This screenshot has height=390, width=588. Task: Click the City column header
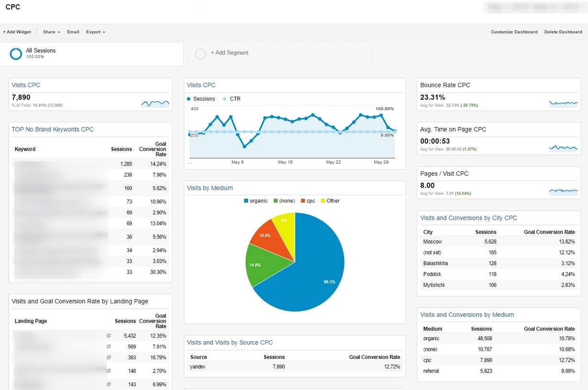(x=428, y=232)
